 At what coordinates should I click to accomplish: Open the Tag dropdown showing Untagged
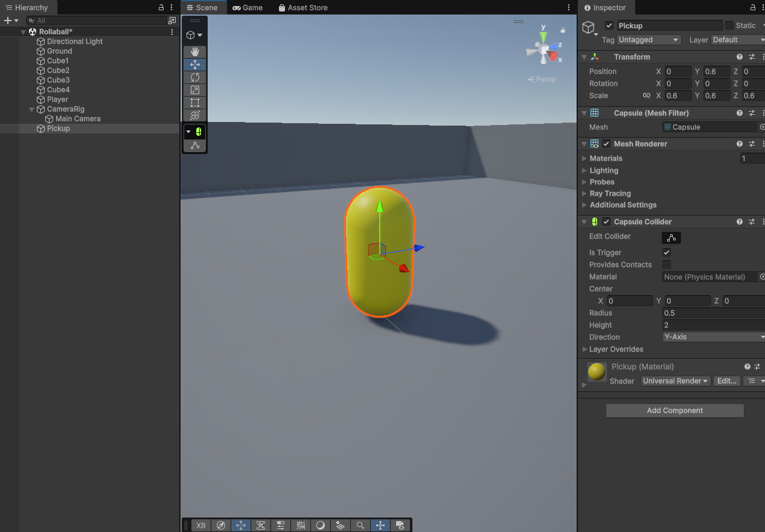649,40
